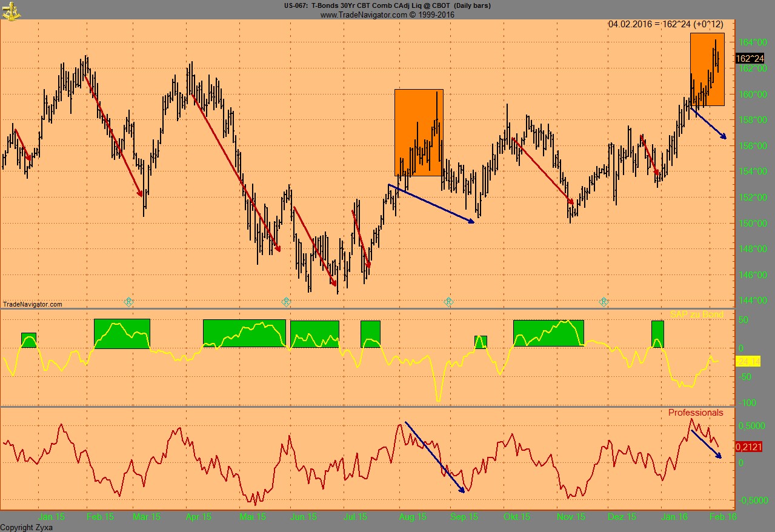
Task: Expand the 04.02.2016 price annotation box
Action: tap(667, 25)
